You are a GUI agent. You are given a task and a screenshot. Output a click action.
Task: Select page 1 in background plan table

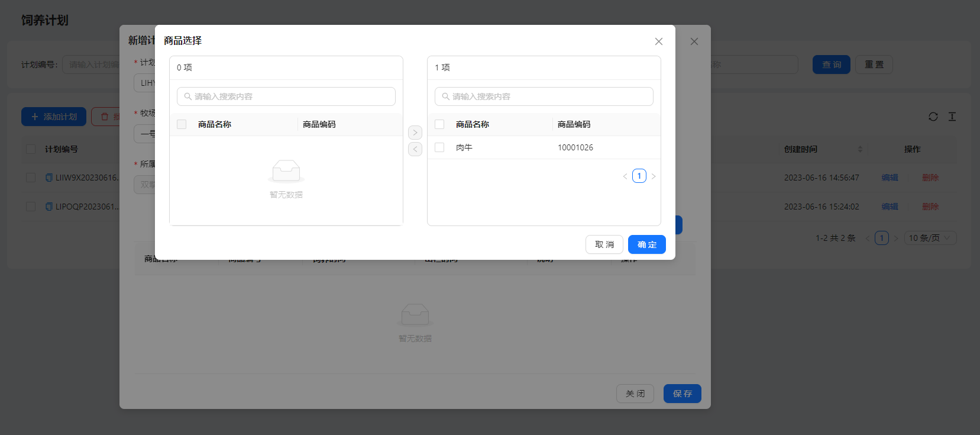coord(882,238)
